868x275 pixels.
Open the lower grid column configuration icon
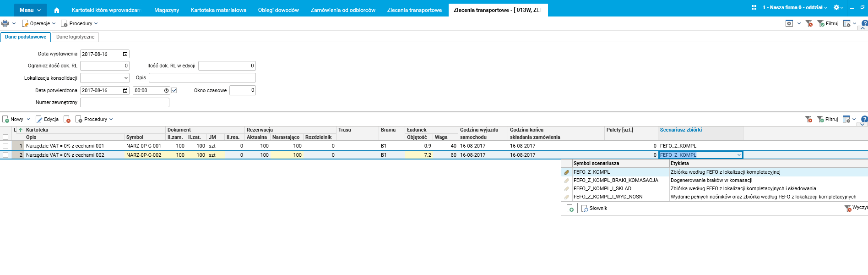coord(846,119)
